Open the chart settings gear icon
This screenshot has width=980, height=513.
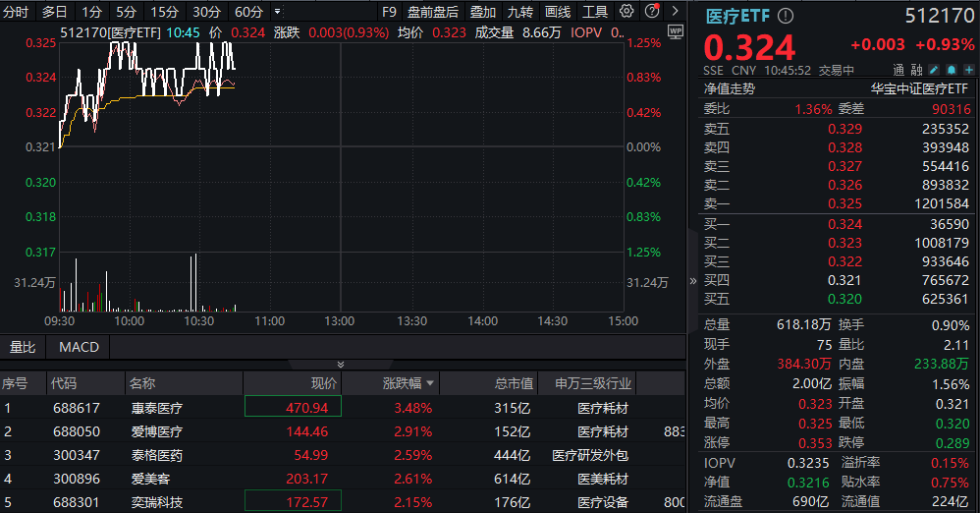coord(626,12)
